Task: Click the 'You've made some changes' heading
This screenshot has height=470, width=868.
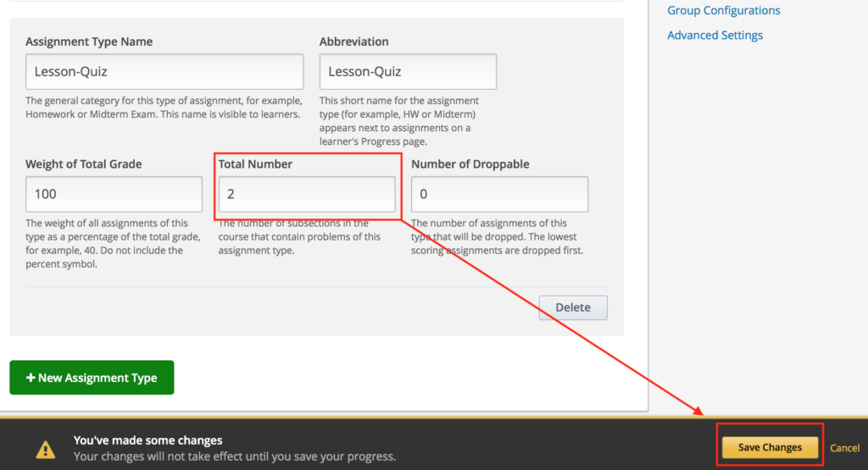Action: (x=147, y=440)
